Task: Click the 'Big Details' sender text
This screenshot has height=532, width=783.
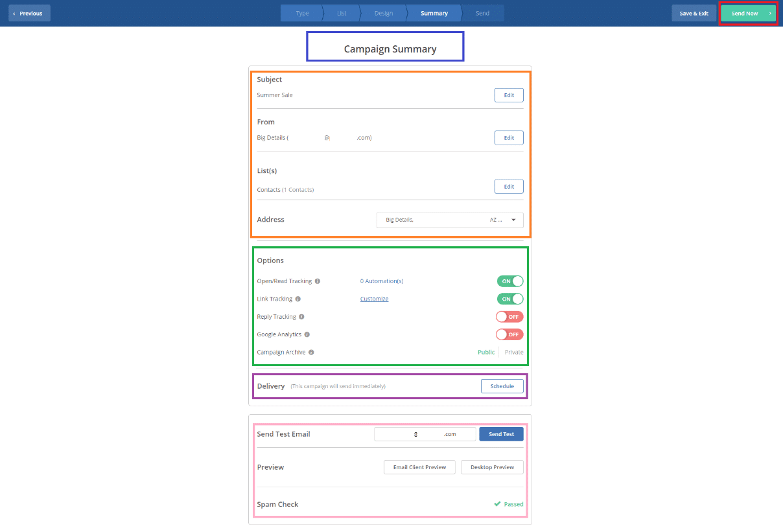Action: tap(271, 137)
